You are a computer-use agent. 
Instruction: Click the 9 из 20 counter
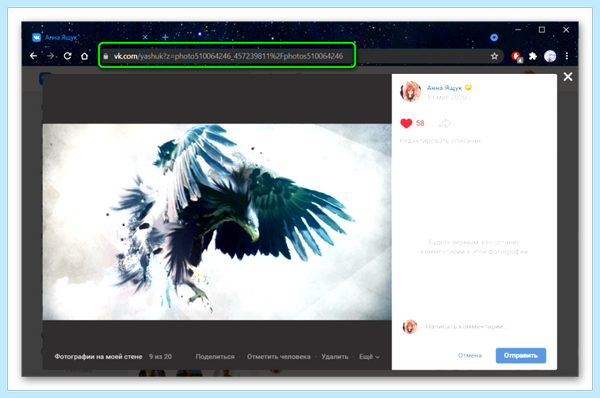point(160,356)
